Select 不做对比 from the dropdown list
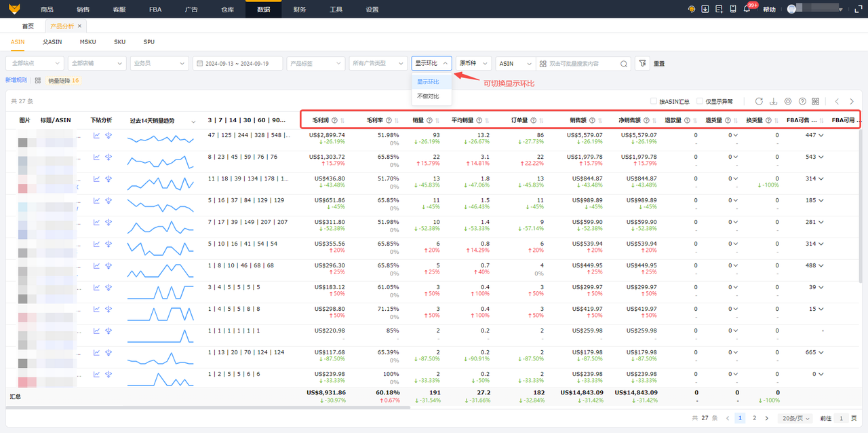The image size is (868, 433). pyautogui.click(x=427, y=96)
